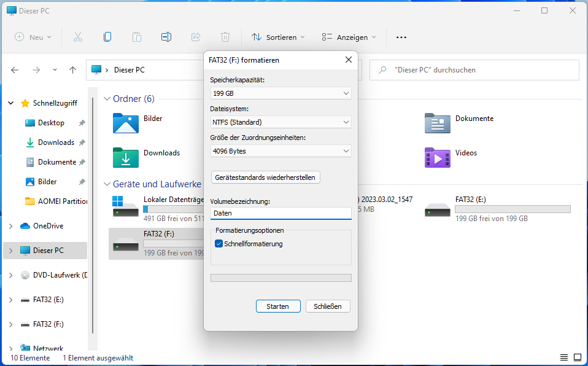Open the Größe der Zuordnungseinheiten dropdown

pos(281,151)
